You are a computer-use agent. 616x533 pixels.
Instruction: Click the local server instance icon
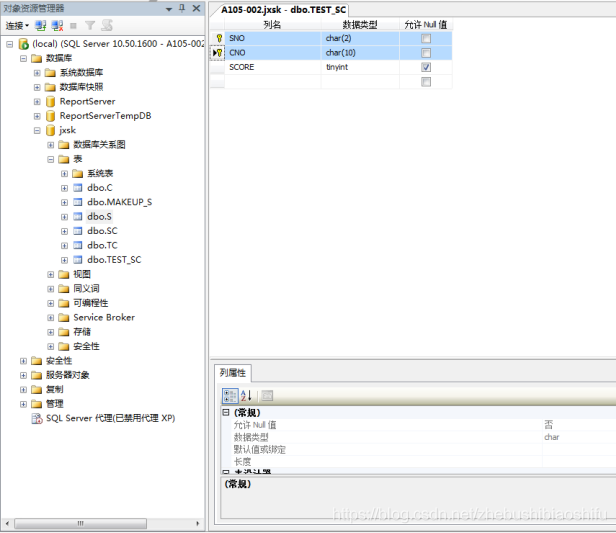pos(24,44)
